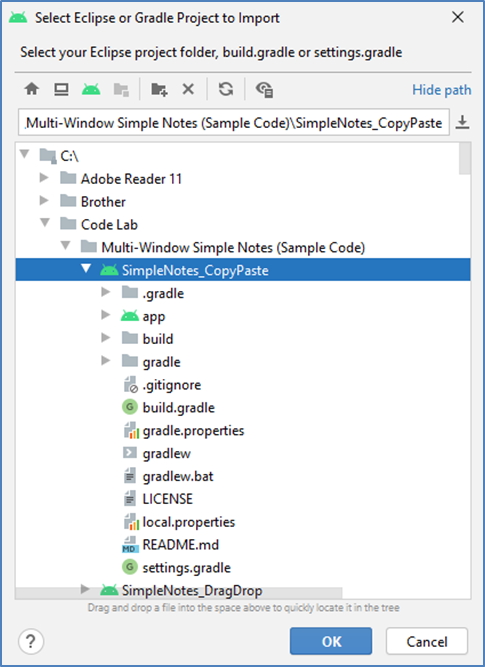
Task: Expand the .gradle folder
Action: 106,292
